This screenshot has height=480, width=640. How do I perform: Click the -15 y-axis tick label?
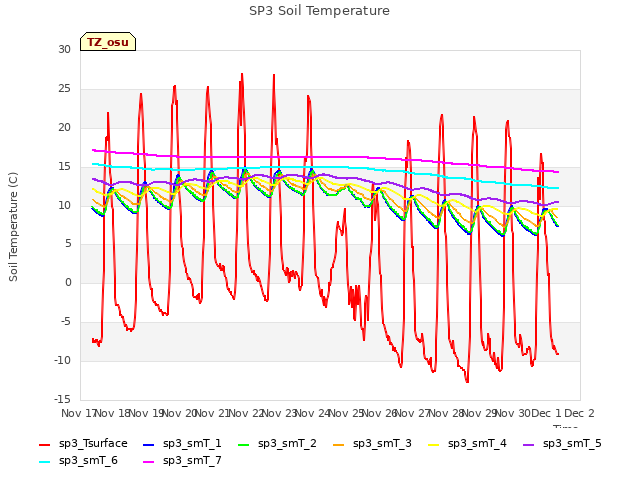click(62, 399)
